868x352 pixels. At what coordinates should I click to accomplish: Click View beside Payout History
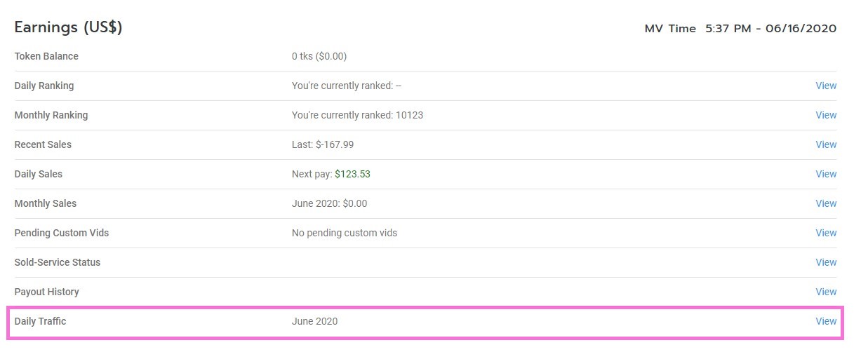(x=826, y=292)
